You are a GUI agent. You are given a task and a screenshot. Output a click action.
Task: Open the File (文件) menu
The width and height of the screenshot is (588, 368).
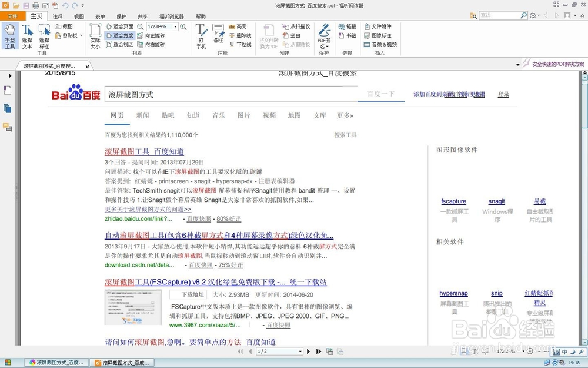click(13, 16)
